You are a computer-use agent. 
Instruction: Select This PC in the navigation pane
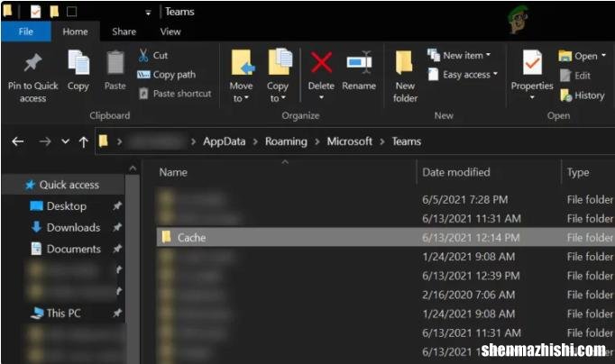(x=57, y=313)
